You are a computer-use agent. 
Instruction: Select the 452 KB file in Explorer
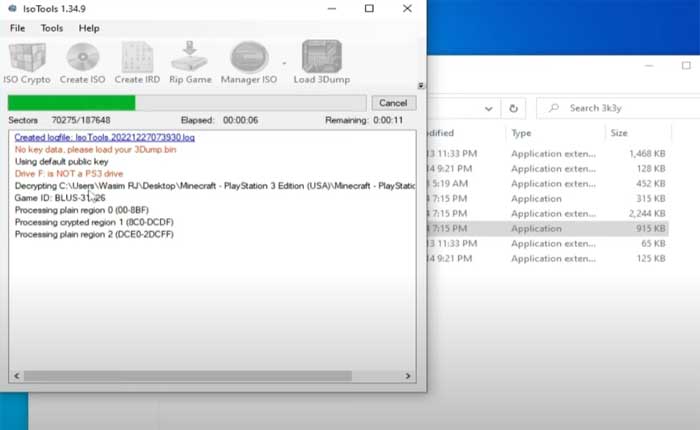pos(547,184)
